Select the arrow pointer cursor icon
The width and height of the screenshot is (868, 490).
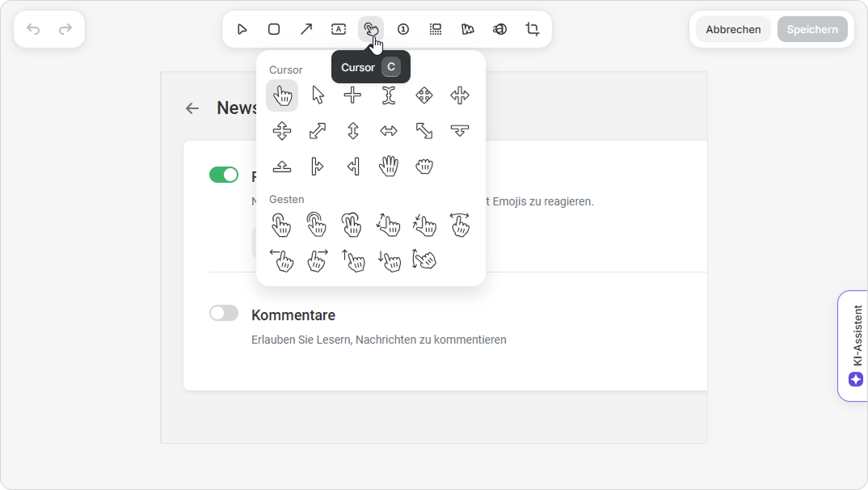(318, 95)
